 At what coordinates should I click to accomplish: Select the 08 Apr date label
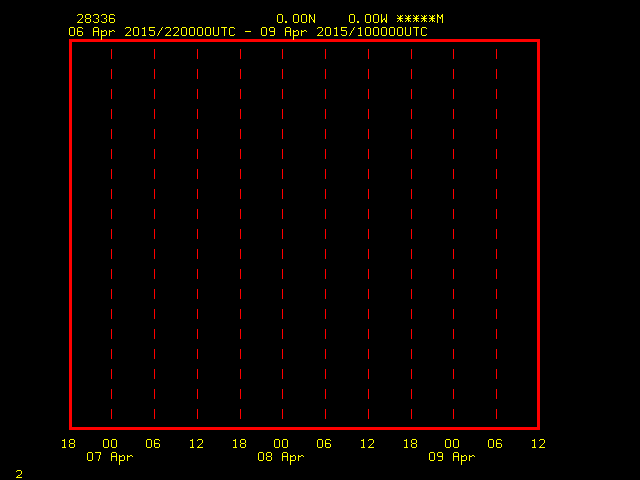(x=281, y=457)
